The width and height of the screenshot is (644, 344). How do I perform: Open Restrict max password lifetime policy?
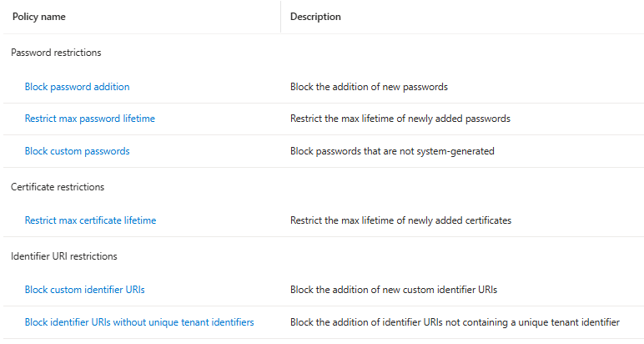point(89,119)
